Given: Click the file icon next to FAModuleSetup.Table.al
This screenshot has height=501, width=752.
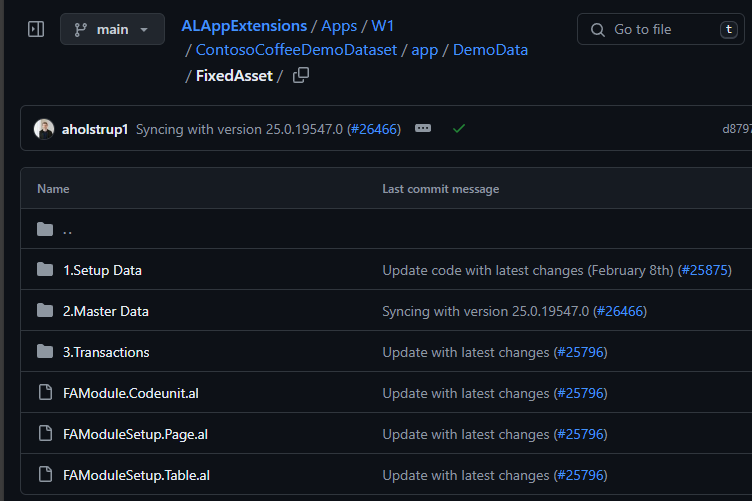Looking at the screenshot, I should tap(45, 475).
